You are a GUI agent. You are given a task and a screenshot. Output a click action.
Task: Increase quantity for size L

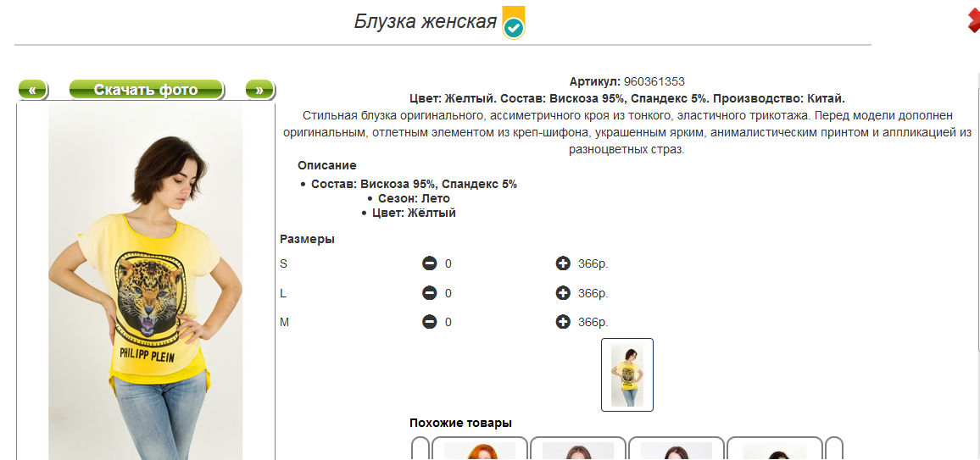point(563,293)
